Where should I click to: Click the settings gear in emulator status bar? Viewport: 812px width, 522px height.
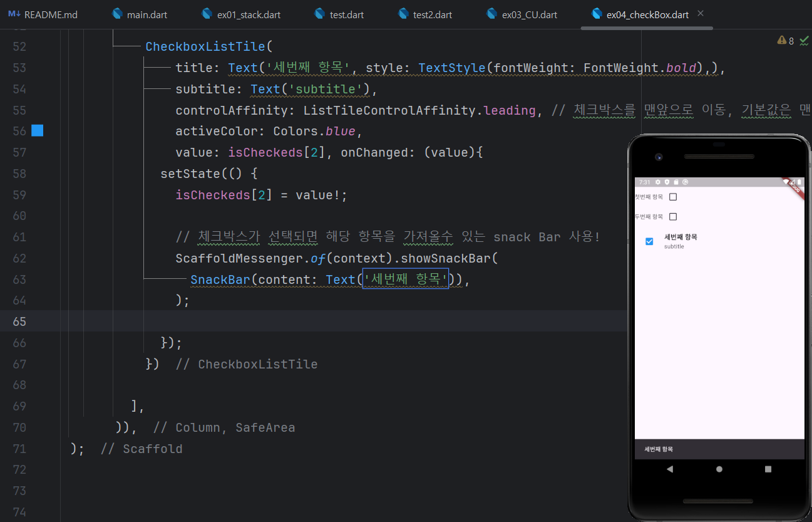point(658,182)
